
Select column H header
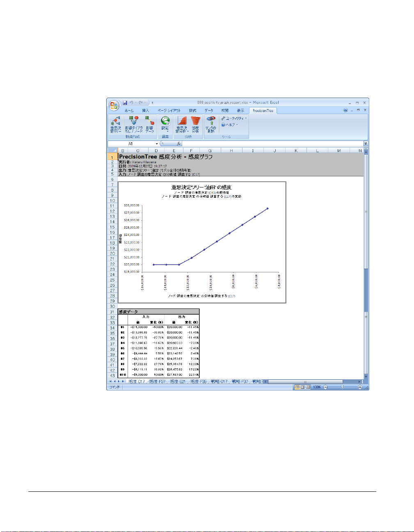pyautogui.click(x=231, y=151)
